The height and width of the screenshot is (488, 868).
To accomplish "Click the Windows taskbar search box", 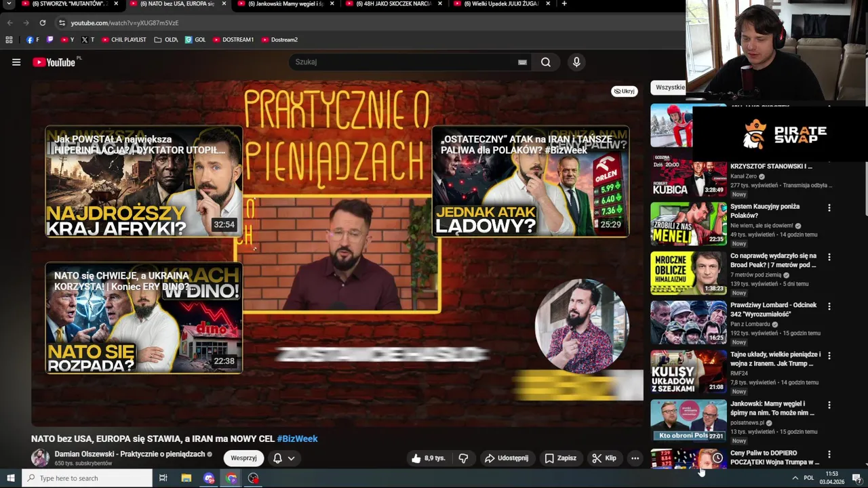I will (87, 479).
